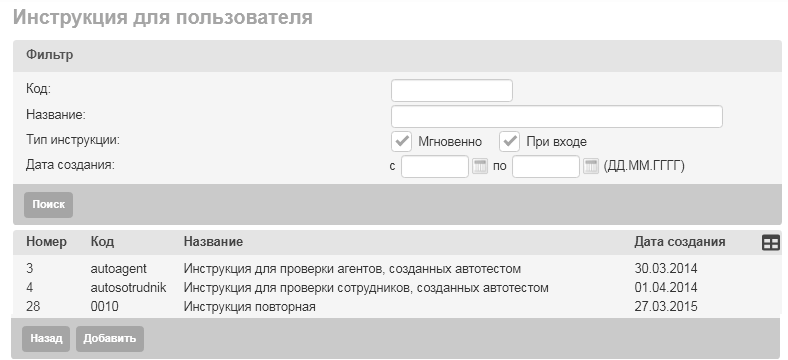788x360 pixels.
Task: Open the table column settings icon
Action: pyautogui.click(x=770, y=243)
